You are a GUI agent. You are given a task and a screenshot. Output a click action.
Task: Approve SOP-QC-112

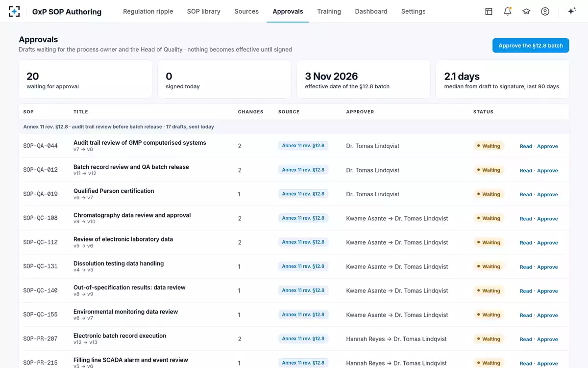[x=547, y=242]
